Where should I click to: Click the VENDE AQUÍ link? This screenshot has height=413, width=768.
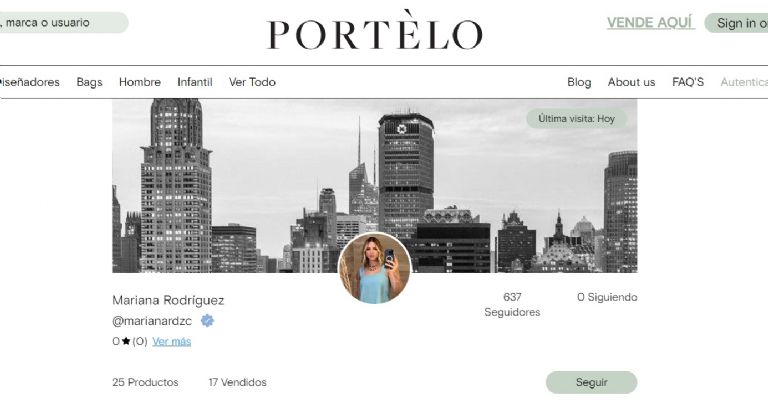tap(650, 23)
